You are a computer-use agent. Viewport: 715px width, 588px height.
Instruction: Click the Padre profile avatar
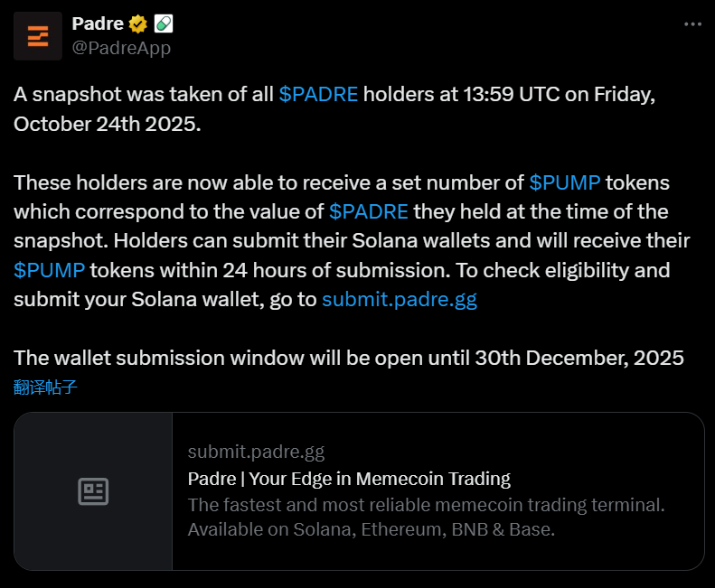click(x=38, y=36)
